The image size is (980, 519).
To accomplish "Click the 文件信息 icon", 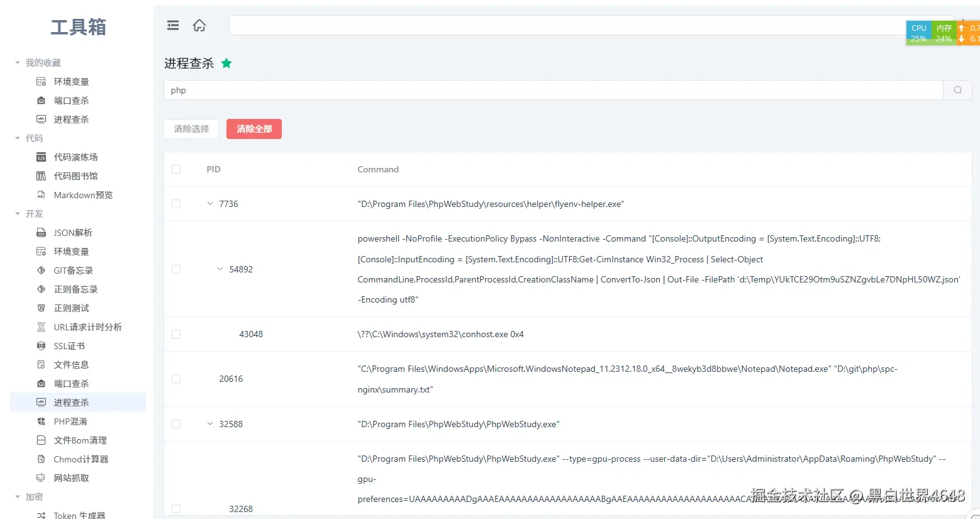I will [41, 365].
